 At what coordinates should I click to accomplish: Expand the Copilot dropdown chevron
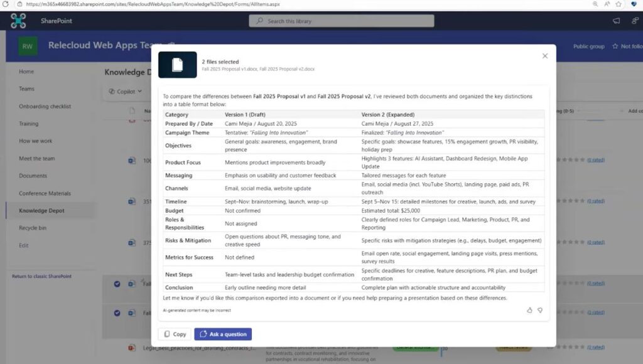pos(139,91)
